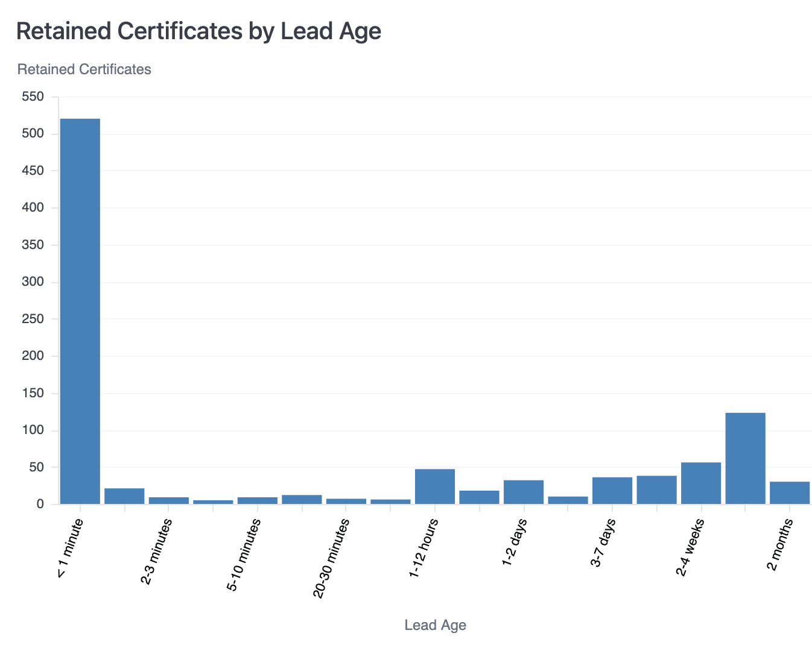The width and height of the screenshot is (812, 645).
Task: Select the 3-7 days bar
Action: 612,491
